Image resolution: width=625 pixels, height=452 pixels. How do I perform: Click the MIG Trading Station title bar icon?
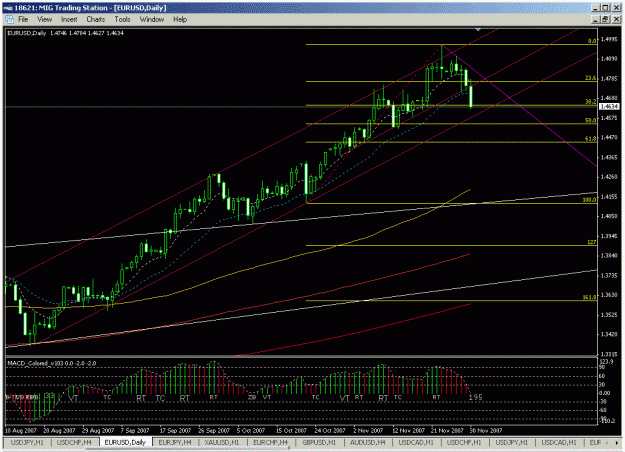8,8
